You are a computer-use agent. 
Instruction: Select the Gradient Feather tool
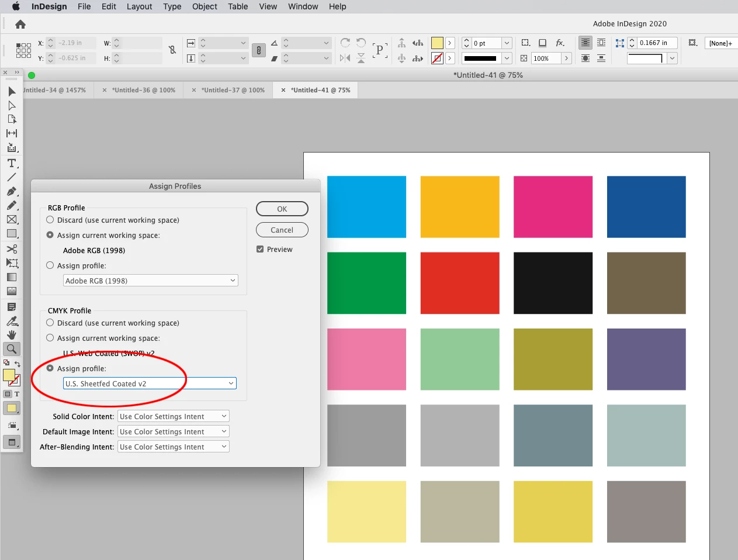[12, 291]
